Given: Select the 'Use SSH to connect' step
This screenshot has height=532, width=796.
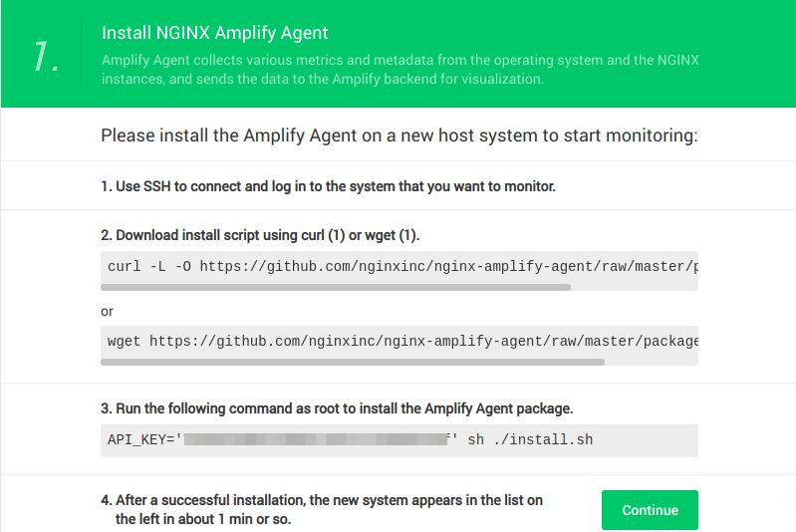Looking at the screenshot, I should (328, 186).
